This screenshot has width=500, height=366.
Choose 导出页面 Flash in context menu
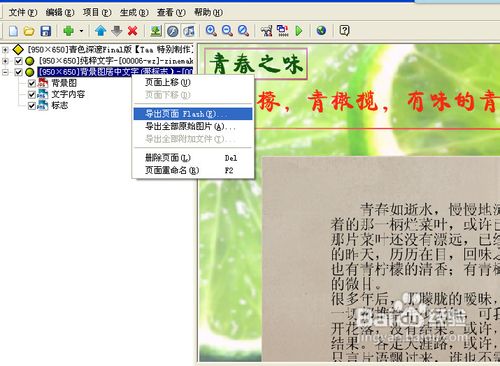coord(193,114)
